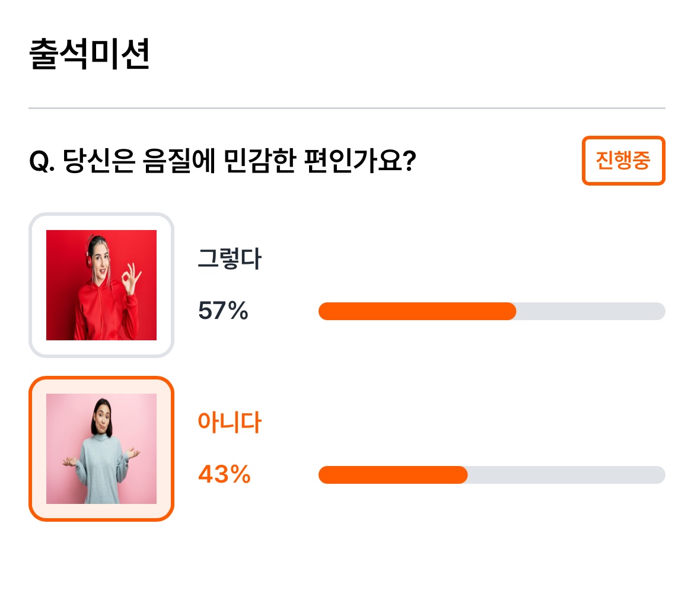Viewport: 694px width, 616px height.
Task: Click the gray unfilled part of 아니다 bar
Action: coord(566,475)
